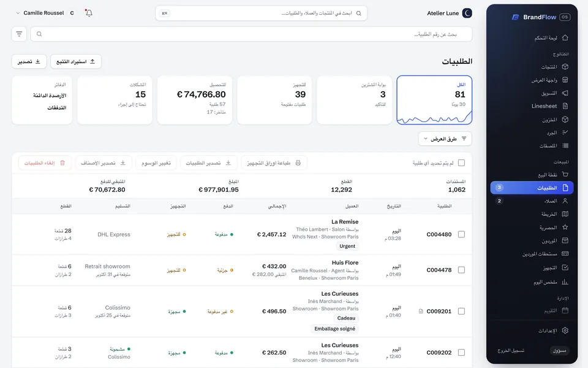Open the filter icon beside order search

click(19, 34)
